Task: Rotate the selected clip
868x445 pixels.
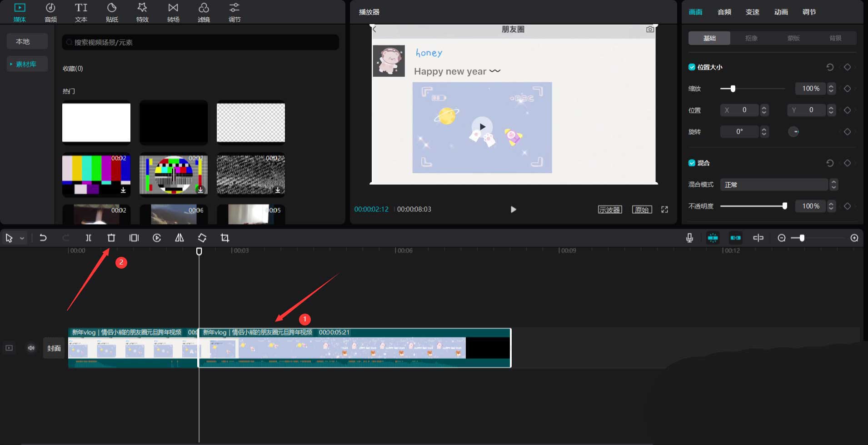Action: tap(202, 238)
